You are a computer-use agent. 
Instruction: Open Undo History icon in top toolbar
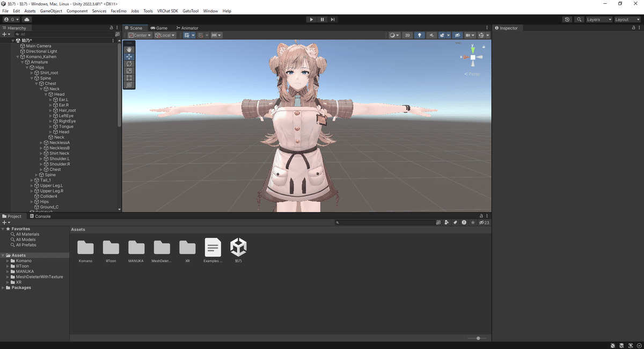[567, 19]
